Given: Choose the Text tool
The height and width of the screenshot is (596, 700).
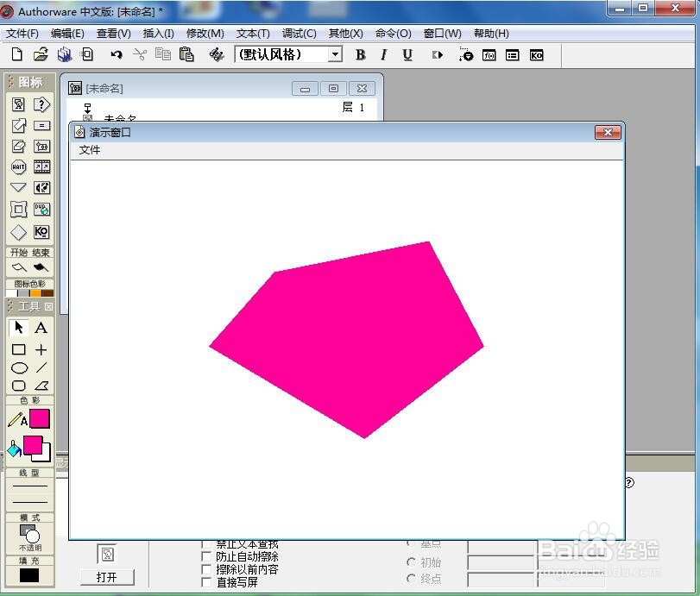Looking at the screenshot, I should coord(41,328).
